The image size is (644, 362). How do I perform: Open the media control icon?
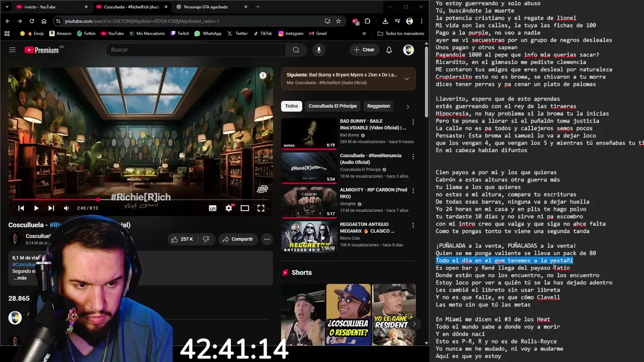[397, 21]
